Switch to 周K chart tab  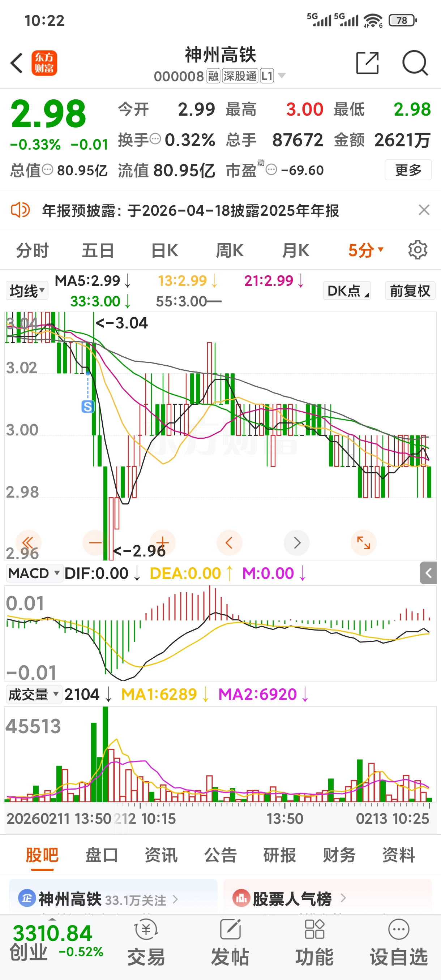(230, 250)
